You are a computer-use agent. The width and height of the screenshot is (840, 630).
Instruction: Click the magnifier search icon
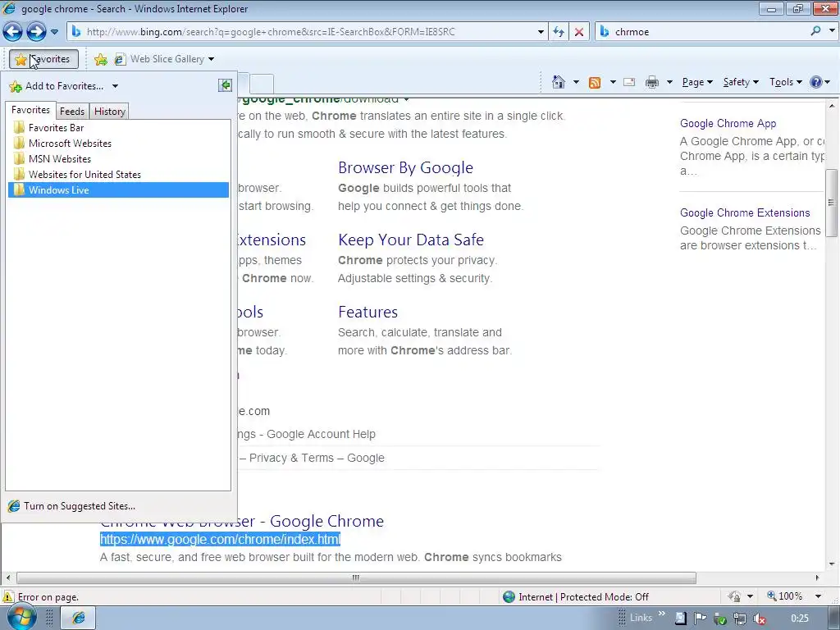[816, 31]
